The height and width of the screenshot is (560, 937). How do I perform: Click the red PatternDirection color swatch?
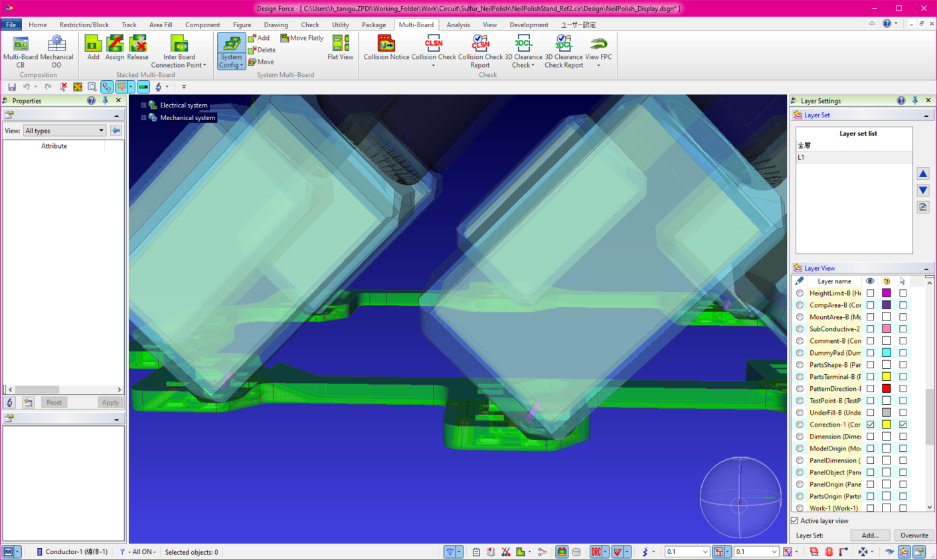click(x=887, y=389)
